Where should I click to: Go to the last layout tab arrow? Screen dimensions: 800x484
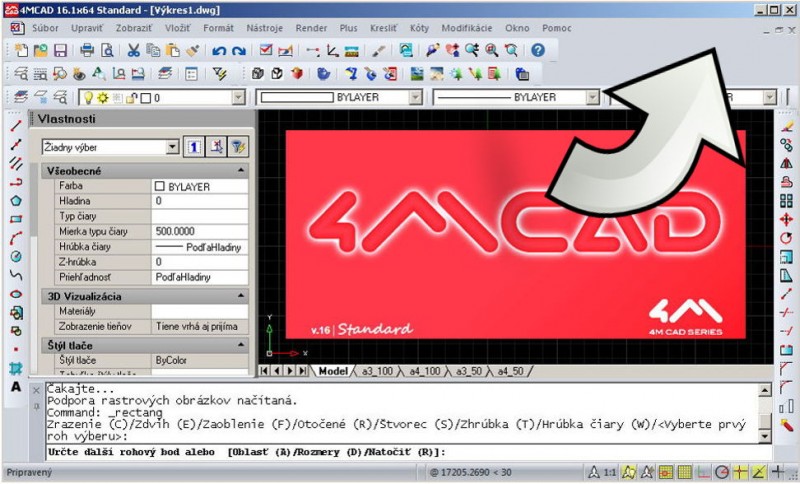303,371
